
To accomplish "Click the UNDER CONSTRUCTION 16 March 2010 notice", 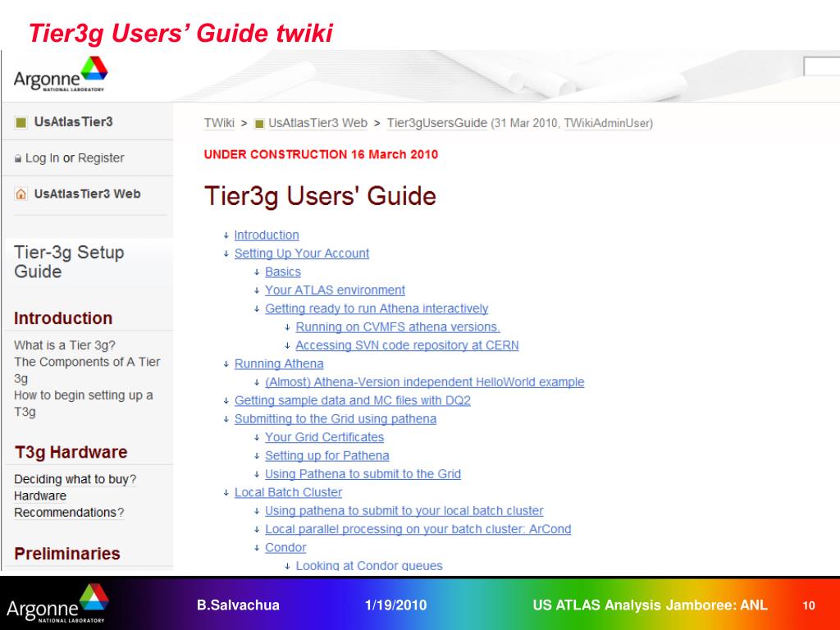I will pyautogui.click(x=321, y=155).
